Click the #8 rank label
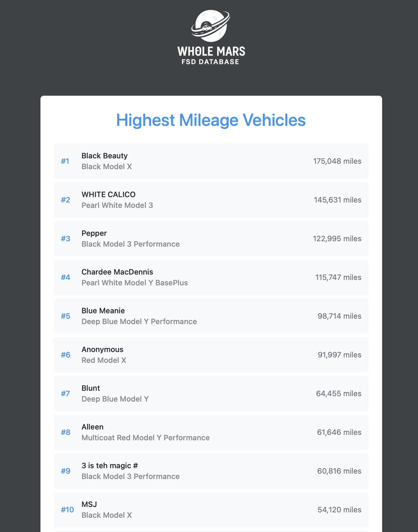Image resolution: width=418 pixels, height=532 pixels. (x=66, y=432)
